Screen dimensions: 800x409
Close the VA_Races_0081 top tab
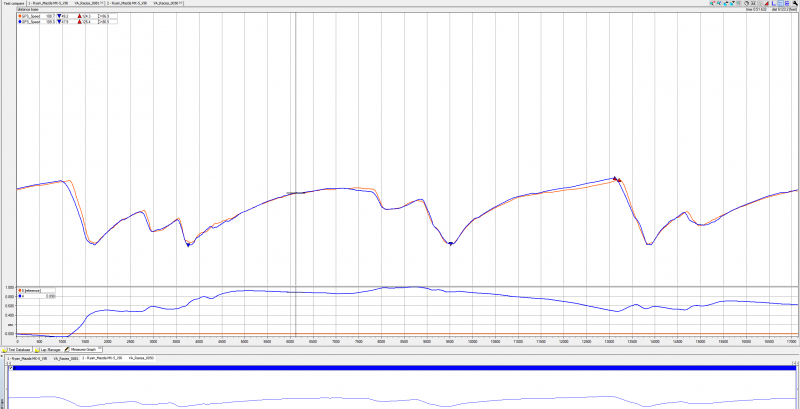(x=102, y=3)
